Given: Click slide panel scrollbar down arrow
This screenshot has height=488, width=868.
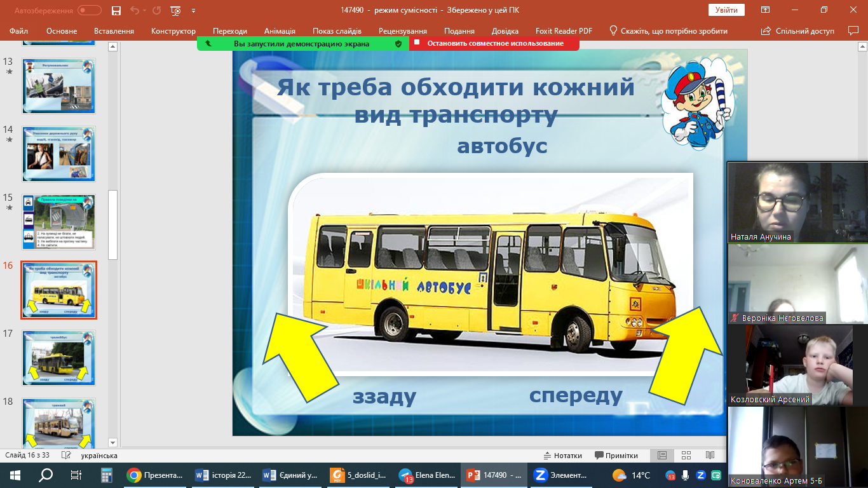Looking at the screenshot, I should coord(112,442).
